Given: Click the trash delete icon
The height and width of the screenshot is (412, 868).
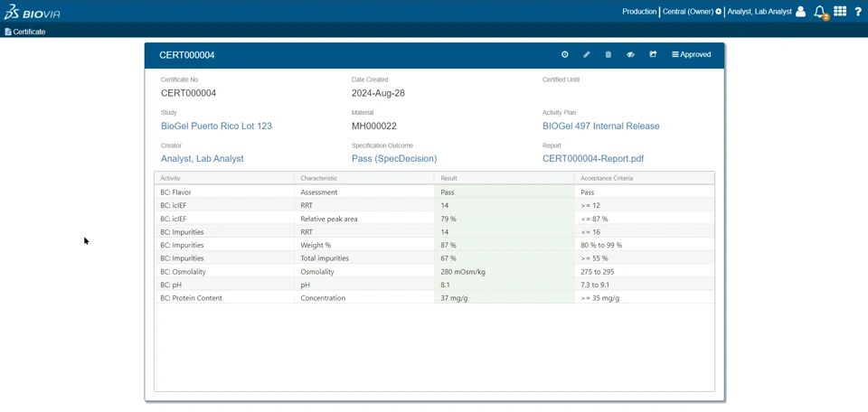Looking at the screenshot, I should [609, 55].
